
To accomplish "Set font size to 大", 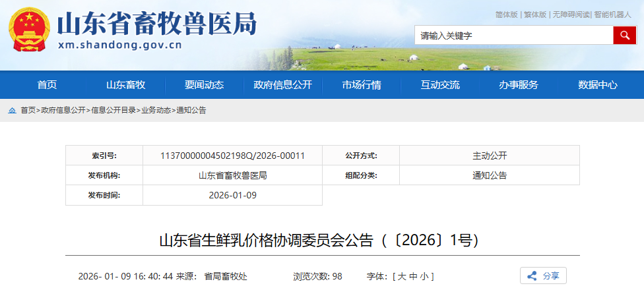I will (x=401, y=277).
